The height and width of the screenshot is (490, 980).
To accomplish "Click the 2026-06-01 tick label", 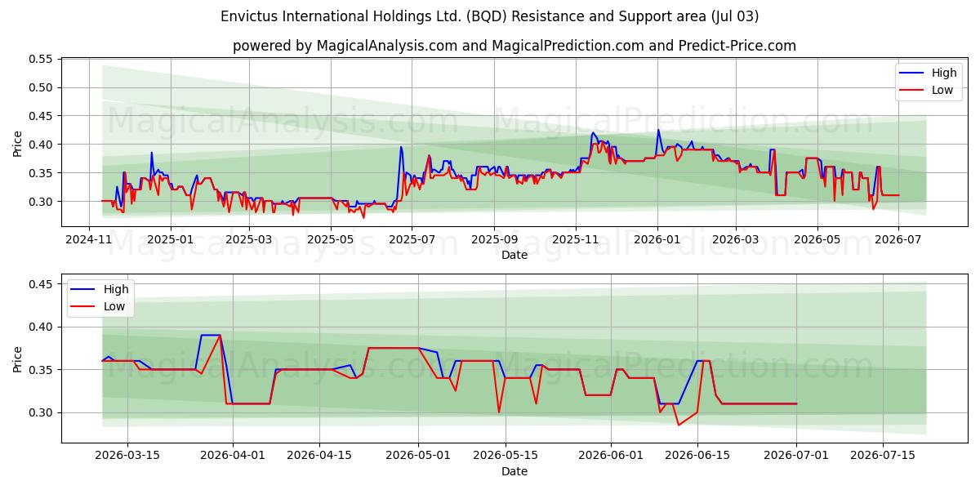I will click(x=610, y=456).
